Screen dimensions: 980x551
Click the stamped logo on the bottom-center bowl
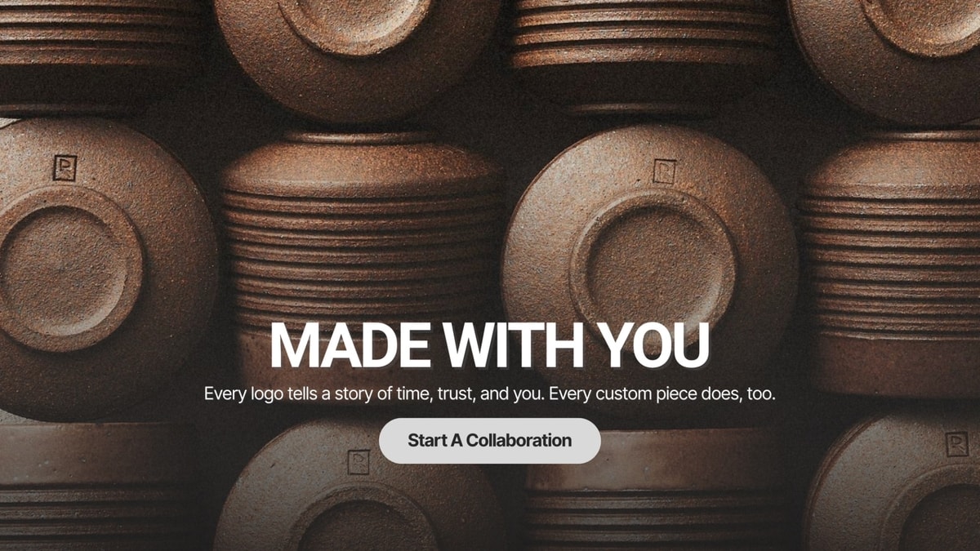(x=359, y=461)
